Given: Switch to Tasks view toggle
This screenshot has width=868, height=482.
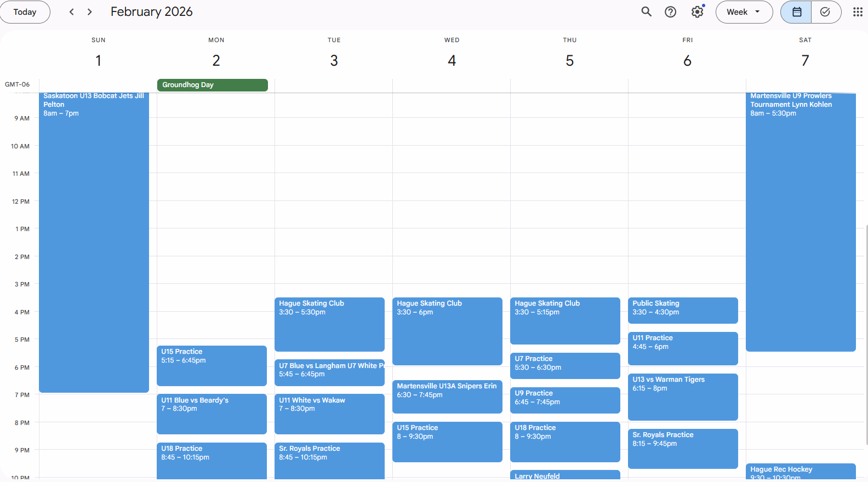Looking at the screenshot, I should coord(825,12).
